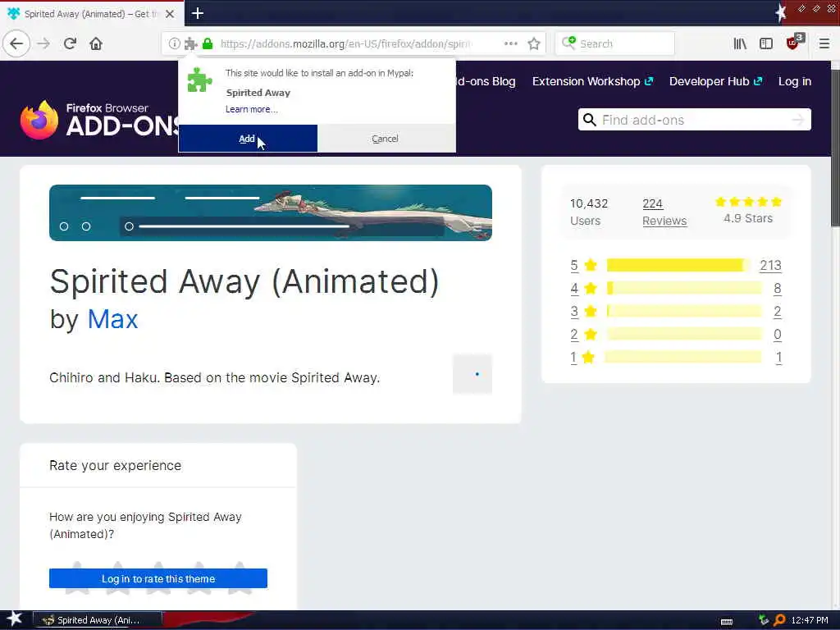Open the Add-ons Blog link
Screen dimensions: 840x630
(486, 81)
